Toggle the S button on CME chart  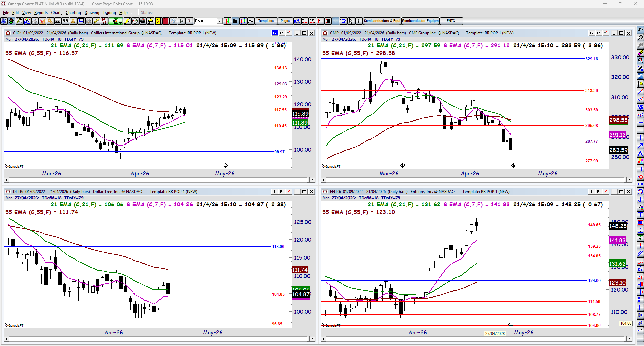(591, 33)
